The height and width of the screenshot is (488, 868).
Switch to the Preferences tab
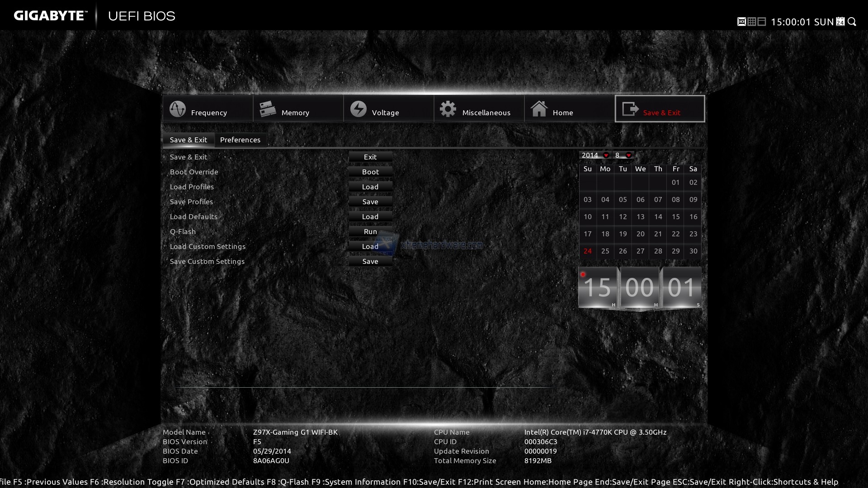240,140
